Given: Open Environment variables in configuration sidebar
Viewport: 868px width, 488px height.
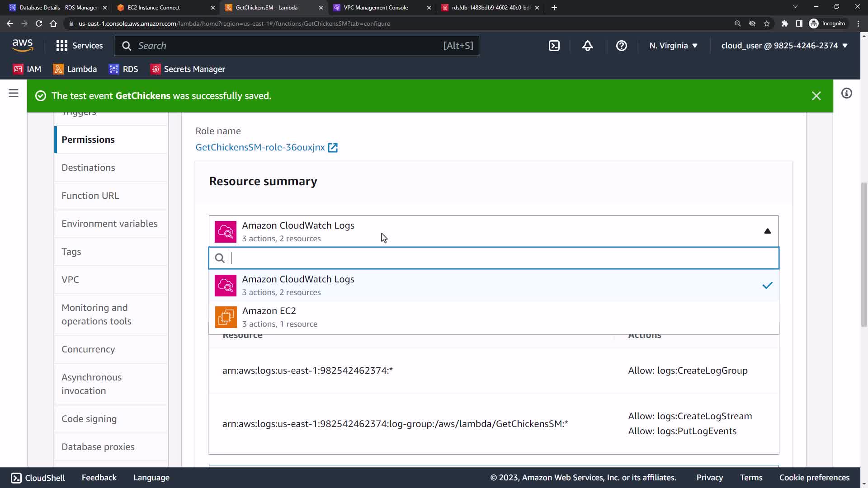Looking at the screenshot, I should pyautogui.click(x=109, y=224).
